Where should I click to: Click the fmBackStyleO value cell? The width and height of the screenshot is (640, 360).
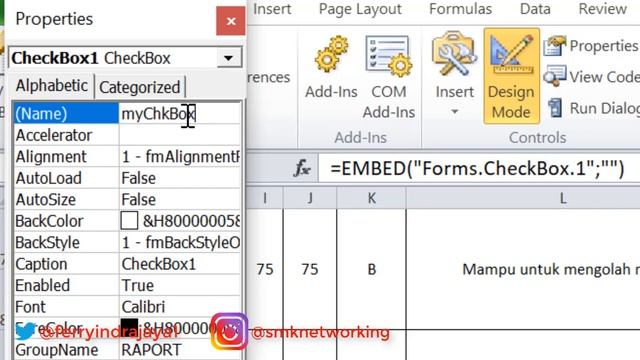click(x=180, y=242)
